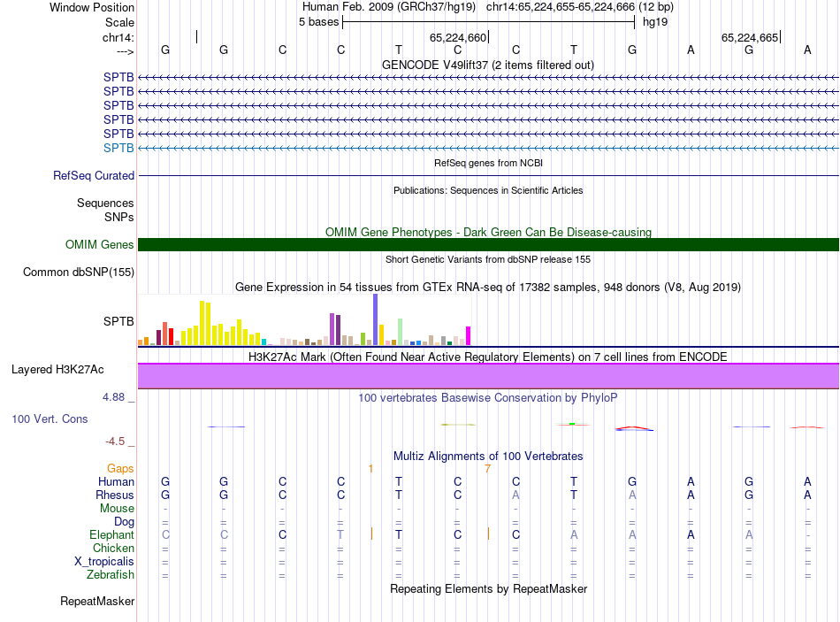840x622 pixels.
Task: Click the Human alignment row label
Action: 116,481
